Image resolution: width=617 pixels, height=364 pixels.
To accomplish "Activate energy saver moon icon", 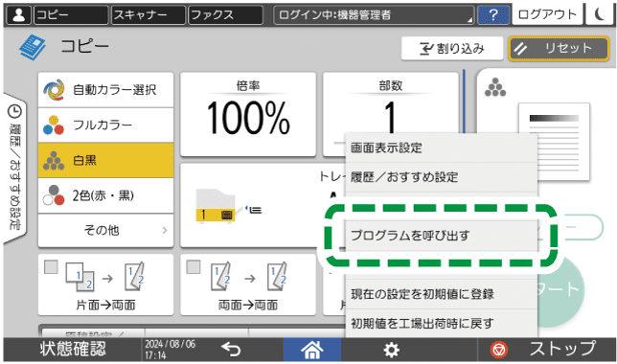I will pyautogui.click(x=600, y=14).
